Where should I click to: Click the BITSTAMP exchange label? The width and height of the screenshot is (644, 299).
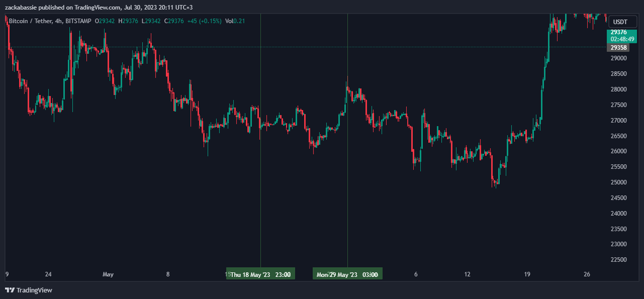[x=79, y=21]
